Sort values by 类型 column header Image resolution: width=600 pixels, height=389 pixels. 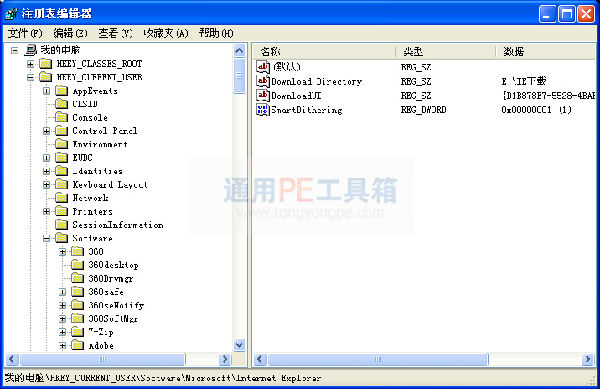445,51
